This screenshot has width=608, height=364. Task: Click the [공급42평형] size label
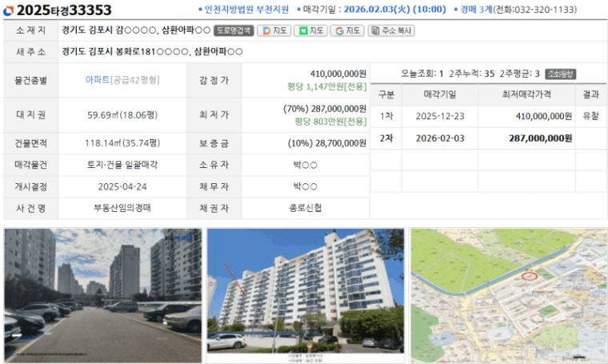coord(135,80)
